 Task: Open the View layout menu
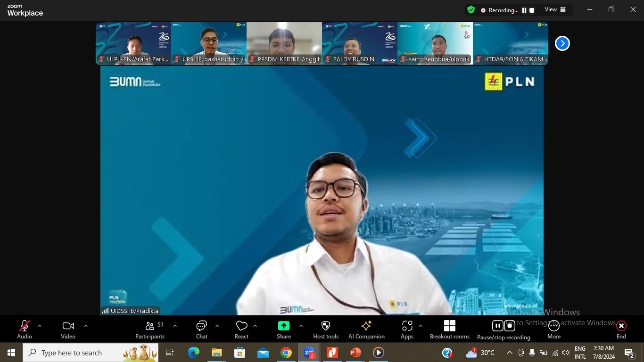(555, 9)
